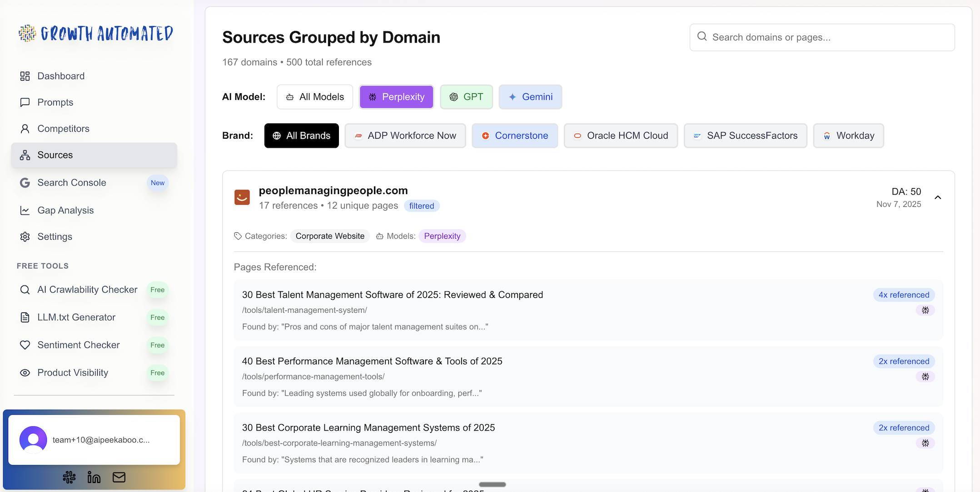Expand 30 Best Corporate Learning Management entry

click(x=368, y=427)
